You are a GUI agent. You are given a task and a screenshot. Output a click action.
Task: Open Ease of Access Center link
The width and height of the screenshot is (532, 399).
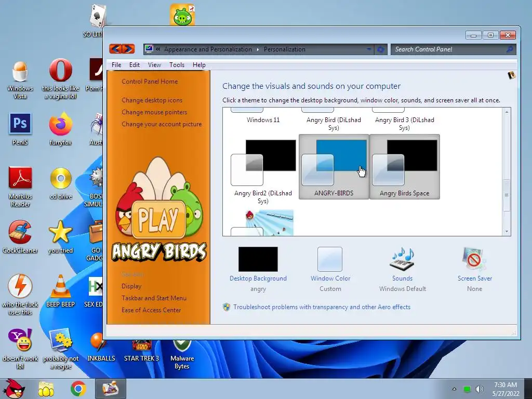151,310
